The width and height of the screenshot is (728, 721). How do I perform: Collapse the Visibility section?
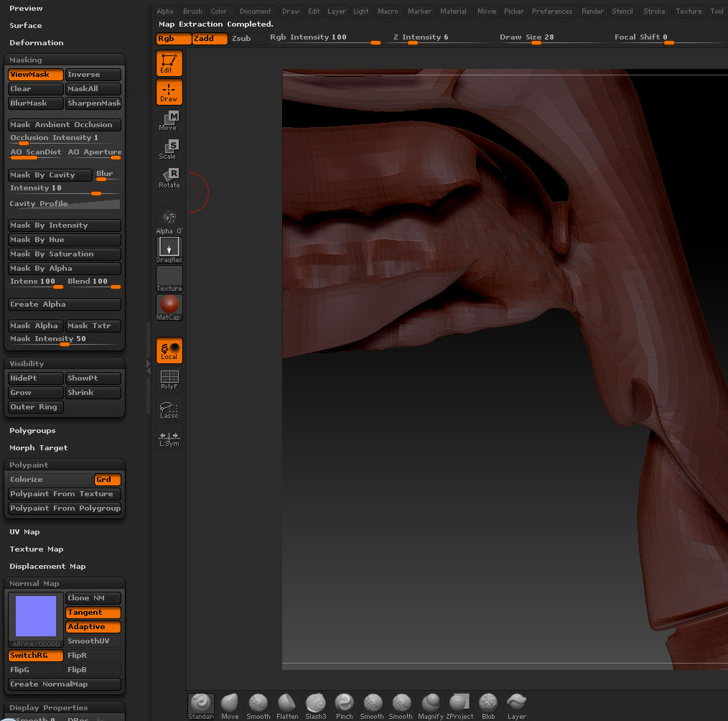click(27, 363)
